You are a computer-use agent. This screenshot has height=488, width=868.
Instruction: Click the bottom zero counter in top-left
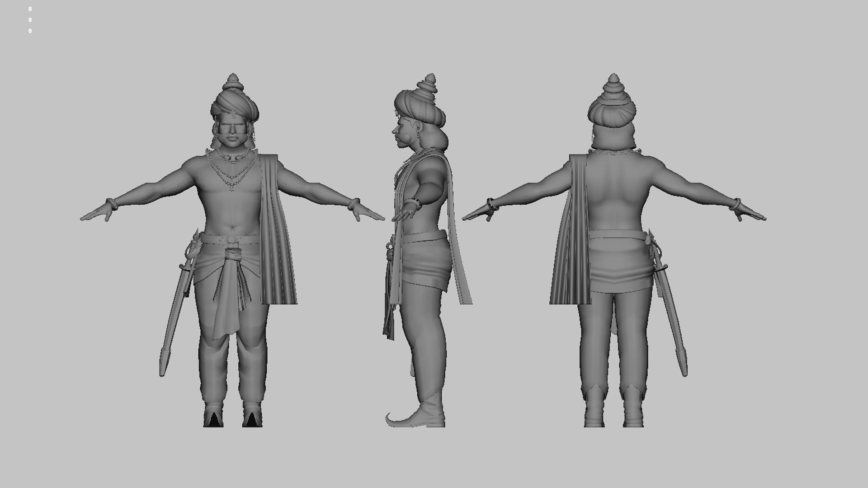point(30,31)
